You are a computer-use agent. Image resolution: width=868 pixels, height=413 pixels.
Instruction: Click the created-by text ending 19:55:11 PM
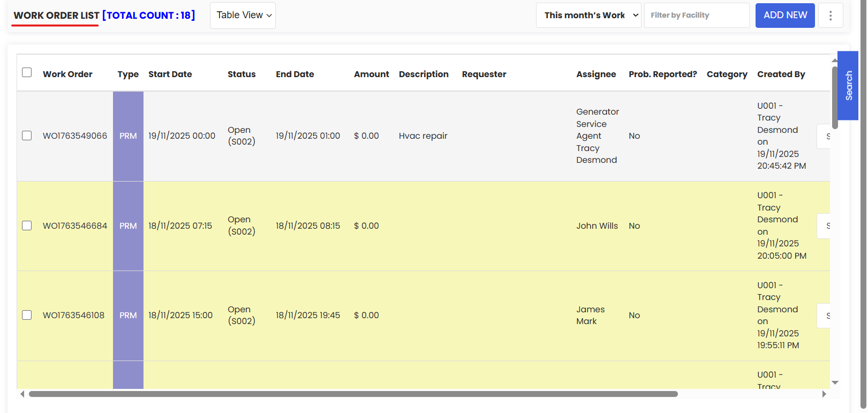[778, 315]
